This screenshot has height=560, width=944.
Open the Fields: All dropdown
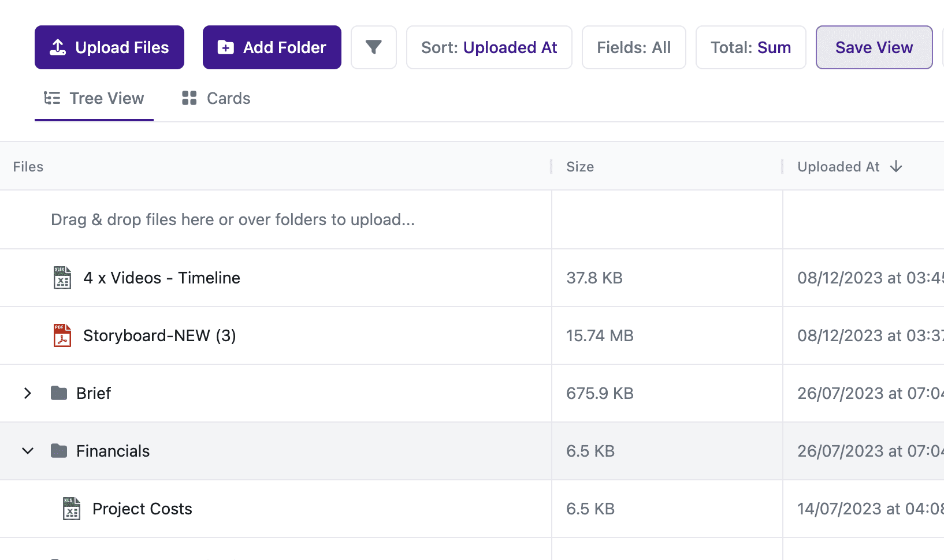tap(634, 47)
